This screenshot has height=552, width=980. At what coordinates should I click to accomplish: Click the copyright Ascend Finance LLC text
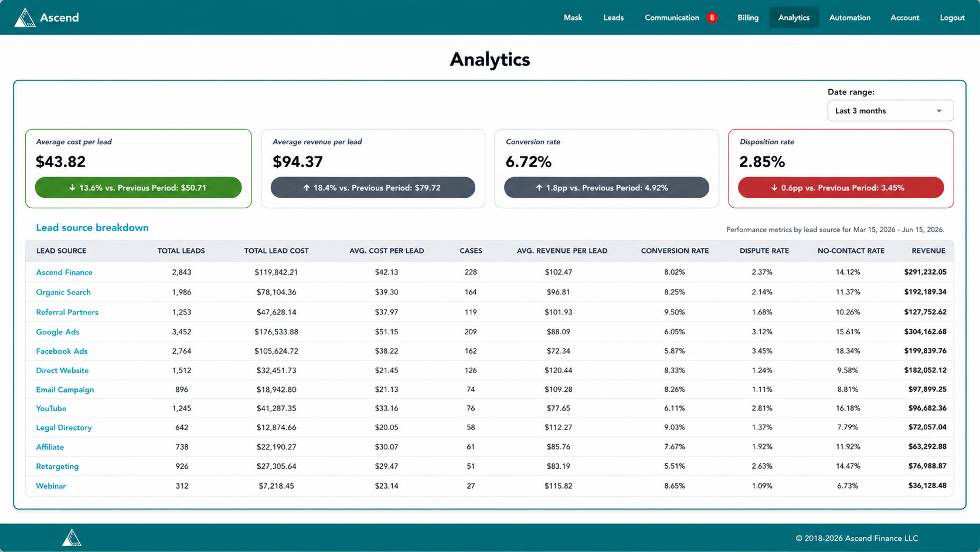pyautogui.click(x=856, y=538)
